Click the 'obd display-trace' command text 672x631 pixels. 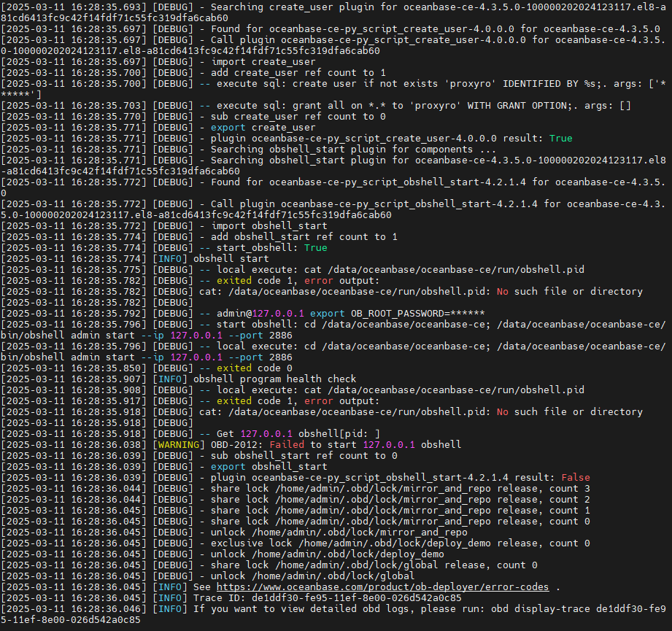(541, 608)
